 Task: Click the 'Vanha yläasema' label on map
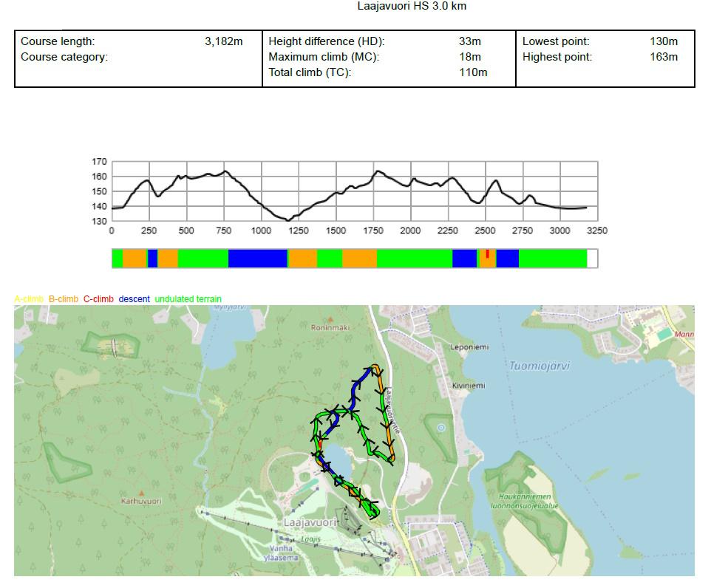tap(281, 553)
